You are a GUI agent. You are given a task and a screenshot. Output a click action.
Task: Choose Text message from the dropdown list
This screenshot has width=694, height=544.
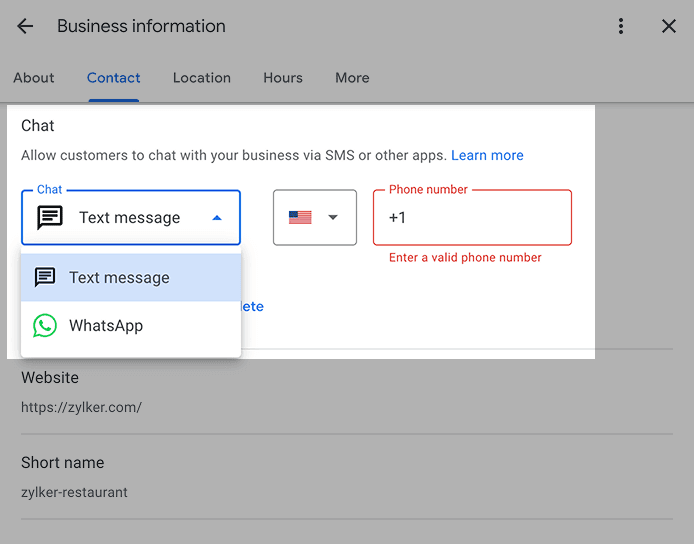coord(131,278)
